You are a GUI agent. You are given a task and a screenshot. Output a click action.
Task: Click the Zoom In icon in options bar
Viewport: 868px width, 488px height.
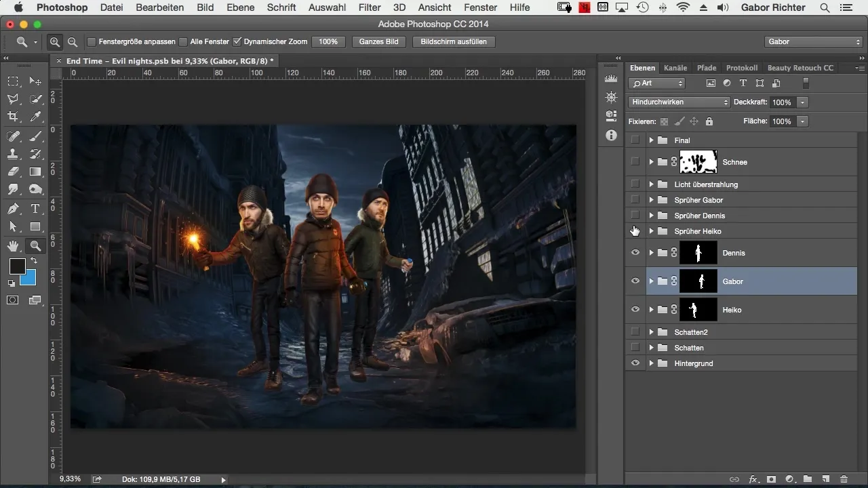56,42
